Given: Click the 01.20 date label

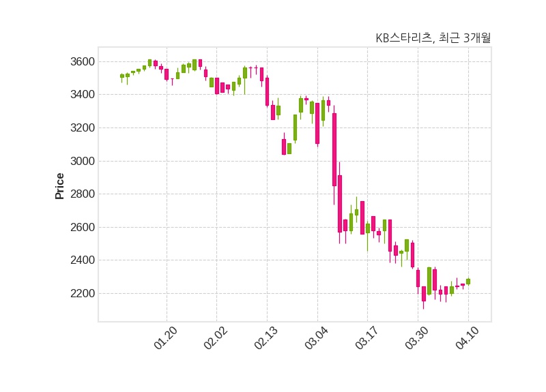Looking at the screenshot, I should pos(166,338).
